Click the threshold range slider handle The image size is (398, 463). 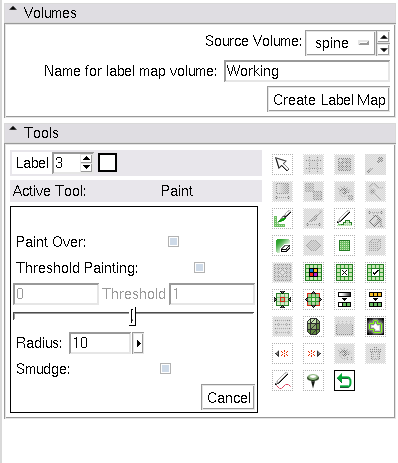[x=133, y=316]
